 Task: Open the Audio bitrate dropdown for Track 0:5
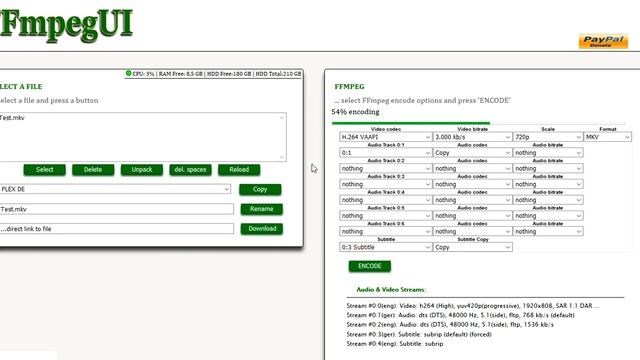548,216
